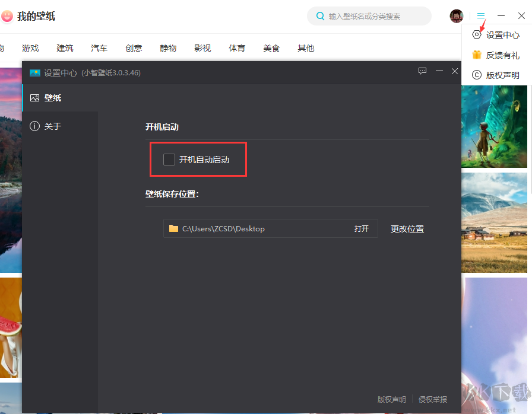Click the copyright icon beside 版权声明

click(x=476, y=75)
